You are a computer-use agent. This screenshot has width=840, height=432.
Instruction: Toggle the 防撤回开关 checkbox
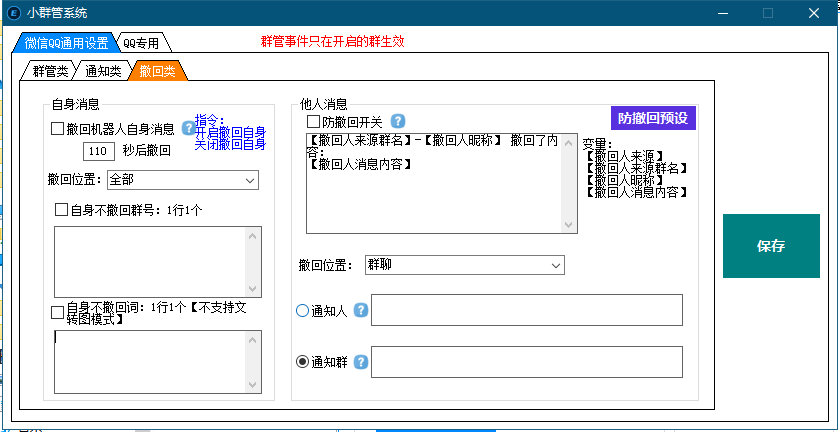[313, 121]
